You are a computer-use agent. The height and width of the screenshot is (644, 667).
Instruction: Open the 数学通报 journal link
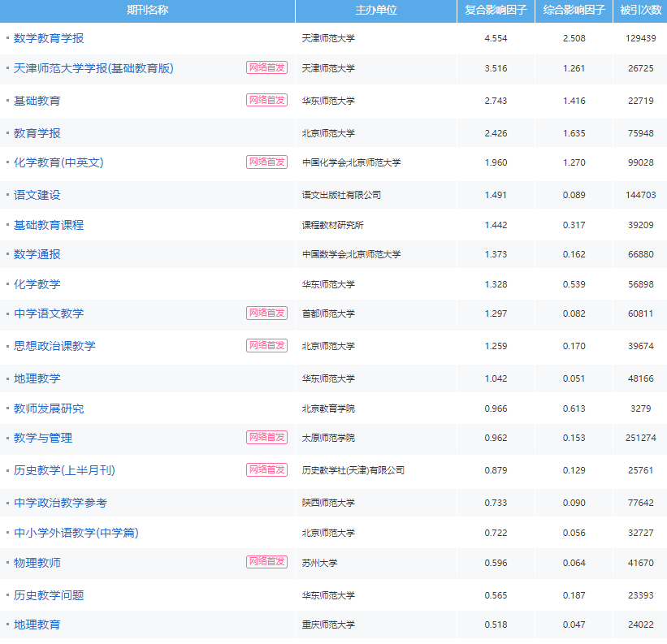coord(37,254)
